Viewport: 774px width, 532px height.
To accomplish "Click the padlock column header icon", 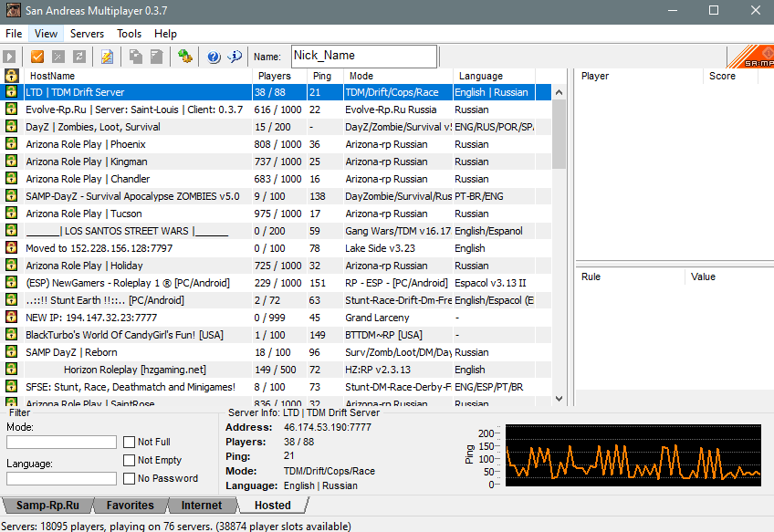I will coord(11,76).
